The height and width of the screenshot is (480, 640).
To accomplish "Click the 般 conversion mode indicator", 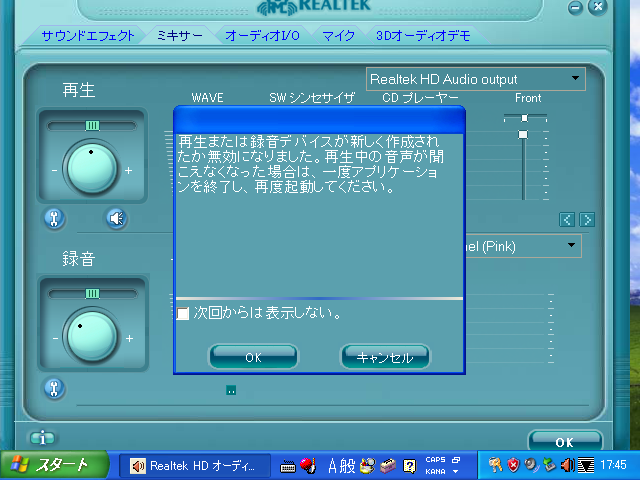I will click(x=347, y=466).
